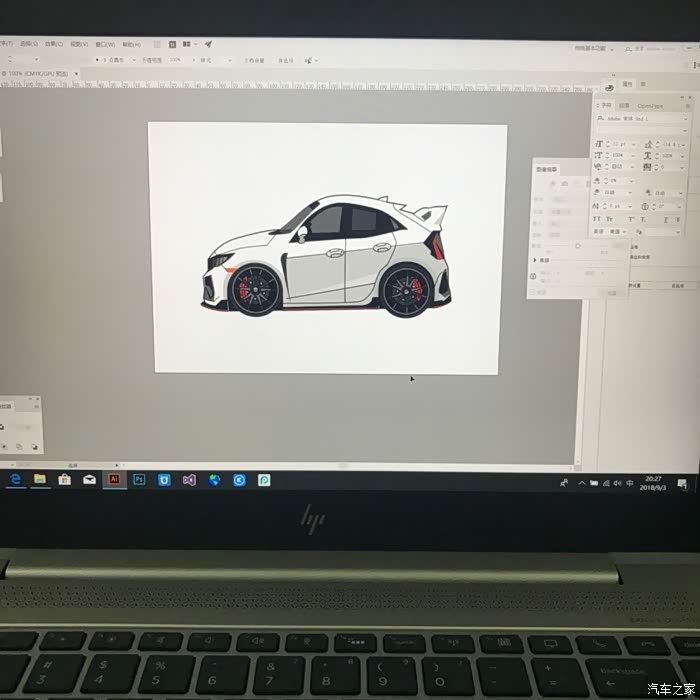Open the action center notification icon

coord(682,483)
